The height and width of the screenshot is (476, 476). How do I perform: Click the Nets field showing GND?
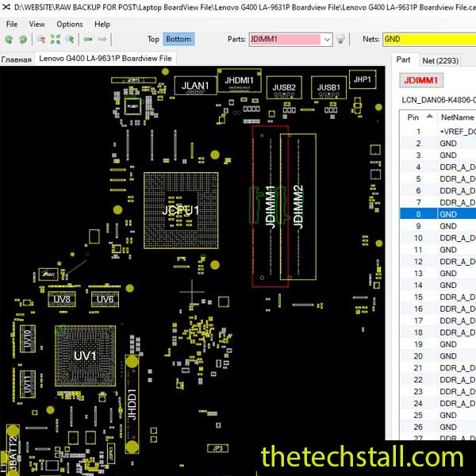click(429, 40)
